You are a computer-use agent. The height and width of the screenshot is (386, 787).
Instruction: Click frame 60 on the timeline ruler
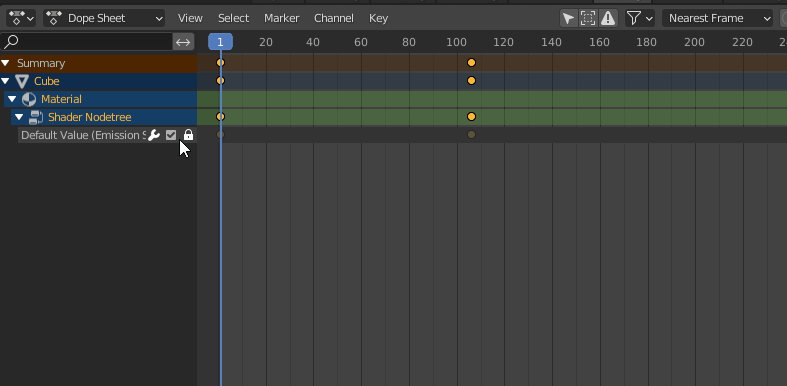point(361,42)
